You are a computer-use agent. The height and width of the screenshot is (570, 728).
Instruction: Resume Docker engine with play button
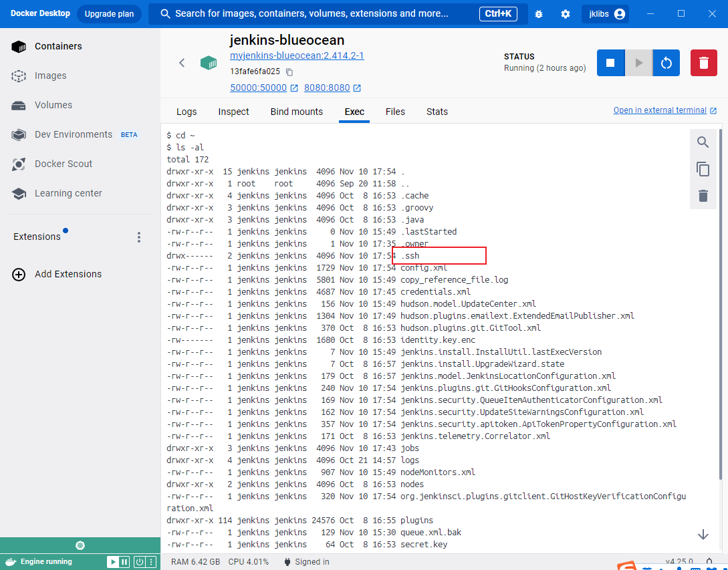(113, 562)
